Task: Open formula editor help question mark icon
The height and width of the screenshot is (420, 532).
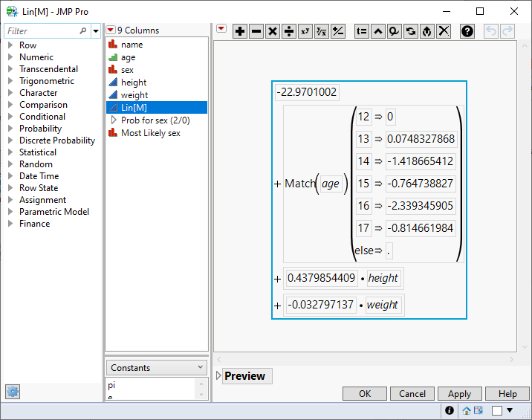Action: [467, 31]
